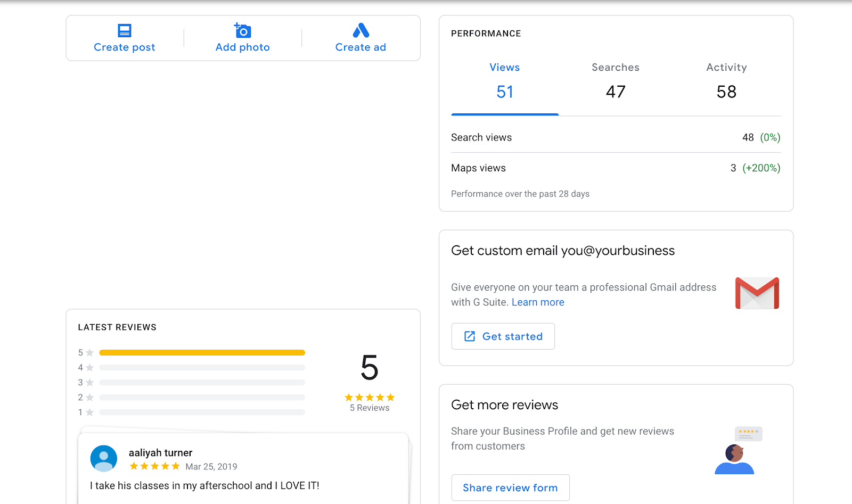
Task: Click the search views value 48
Action: (748, 137)
